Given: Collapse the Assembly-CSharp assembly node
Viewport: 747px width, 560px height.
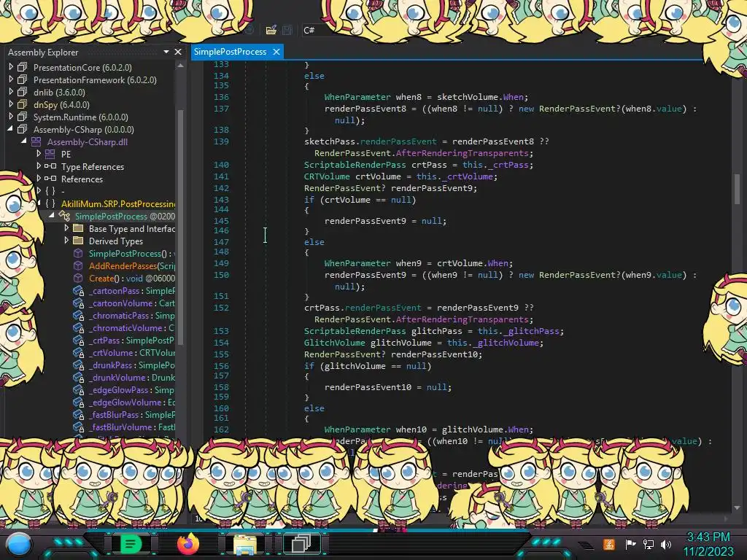Looking at the screenshot, I should click(x=10, y=128).
